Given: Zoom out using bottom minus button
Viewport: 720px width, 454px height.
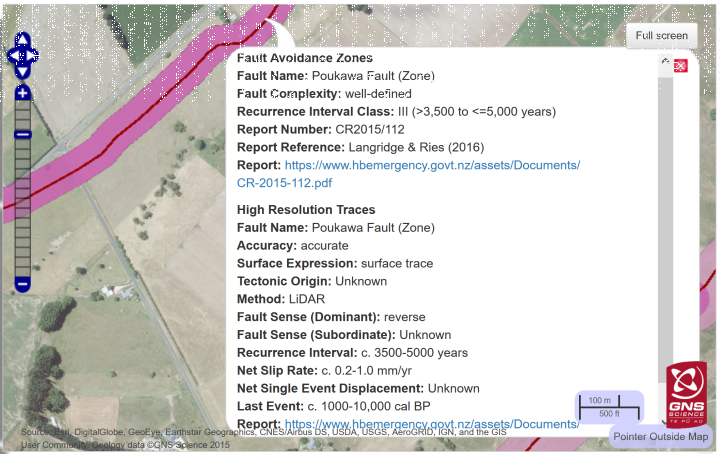Looking at the screenshot, I should 22,284.
